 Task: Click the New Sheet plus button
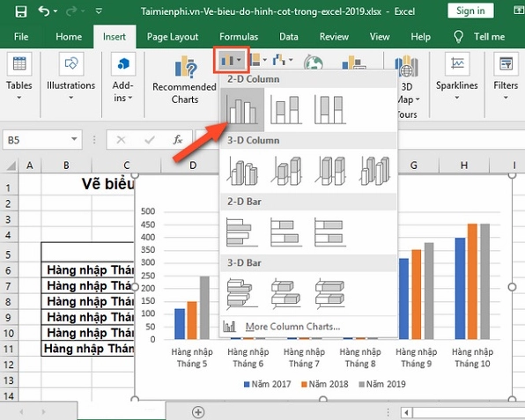click(198, 412)
